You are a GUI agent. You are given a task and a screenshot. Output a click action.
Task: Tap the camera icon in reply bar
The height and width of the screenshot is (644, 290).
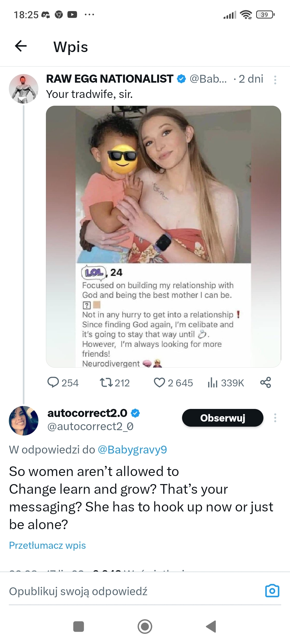coord(272,591)
